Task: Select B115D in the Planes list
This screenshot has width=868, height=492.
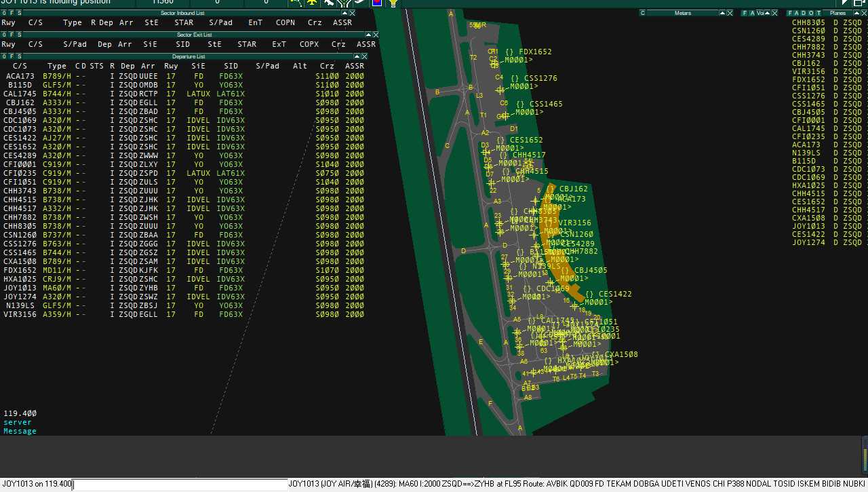Action: point(804,161)
